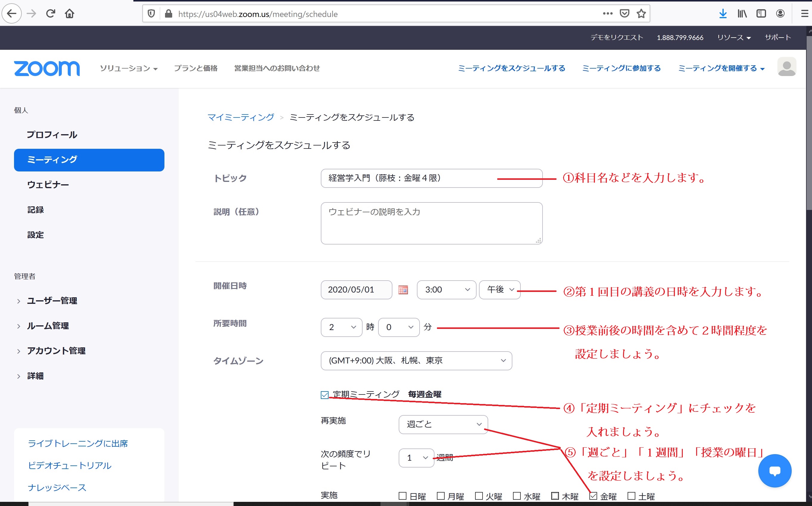
Task: Open the user profile avatar
Action: 787,67
